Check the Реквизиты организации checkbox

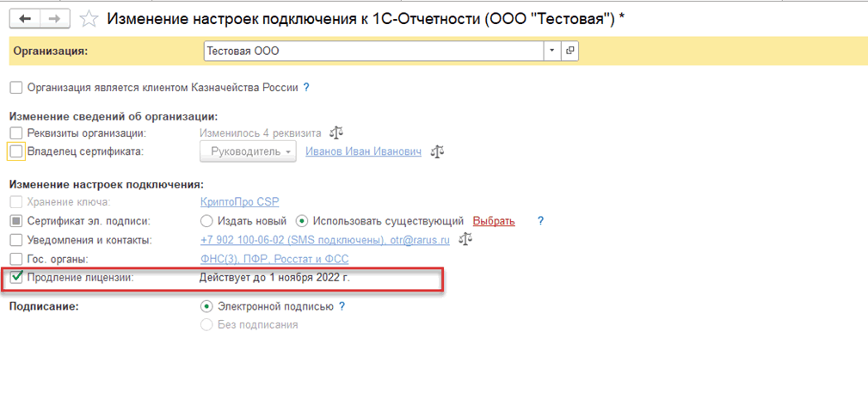(x=16, y=133)
